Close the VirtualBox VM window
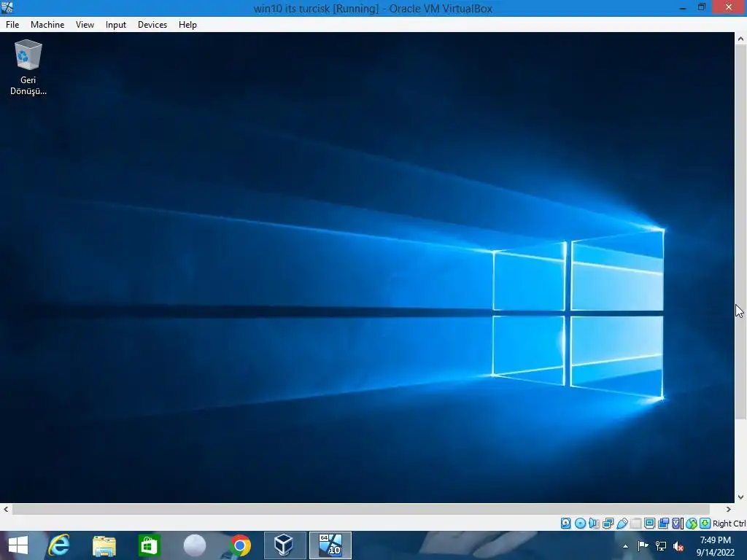Image resolution: width=747 pixels, height=560 pixels. tap(729, 7)
